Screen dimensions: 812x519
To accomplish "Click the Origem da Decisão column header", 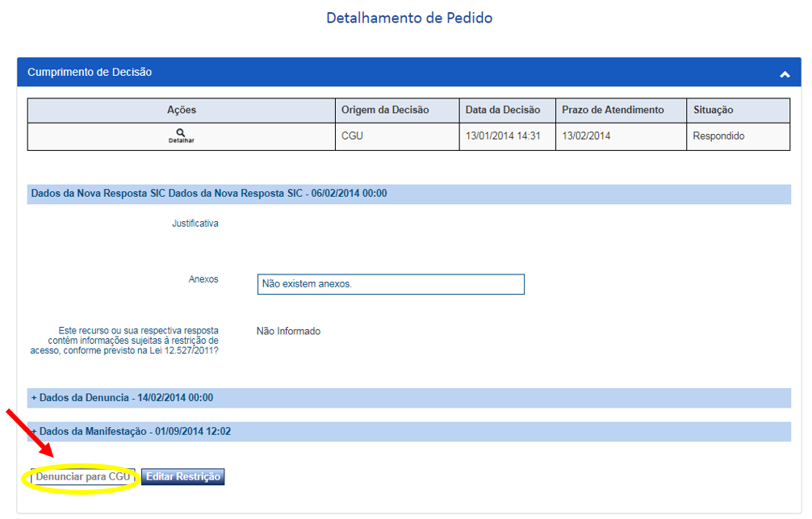I will 385,110.
